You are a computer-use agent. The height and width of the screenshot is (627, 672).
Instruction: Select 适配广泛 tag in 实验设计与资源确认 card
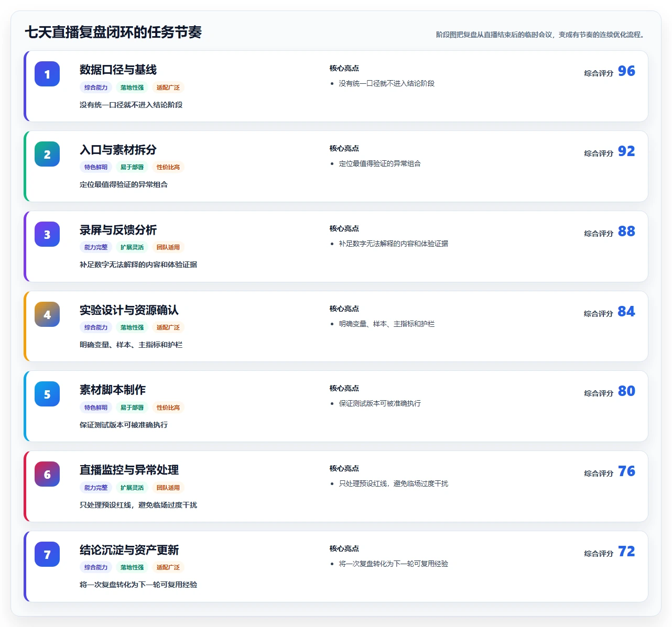click(x=168, y=327)
